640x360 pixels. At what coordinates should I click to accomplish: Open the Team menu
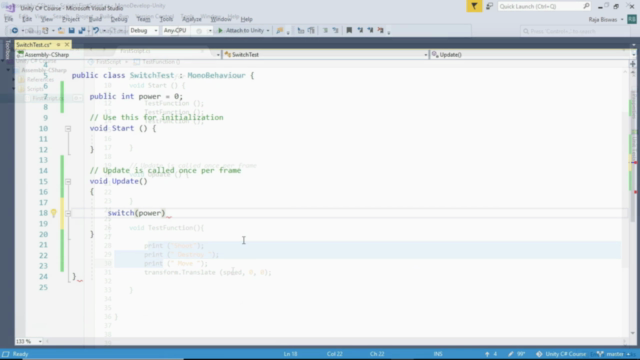pyautogui.click(x=143, y=19)
